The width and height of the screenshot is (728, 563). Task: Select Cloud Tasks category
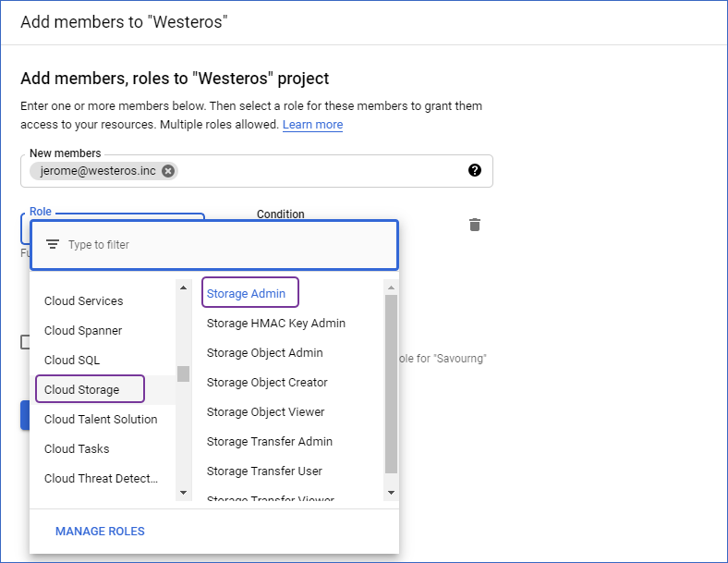(x=77, y=449)
